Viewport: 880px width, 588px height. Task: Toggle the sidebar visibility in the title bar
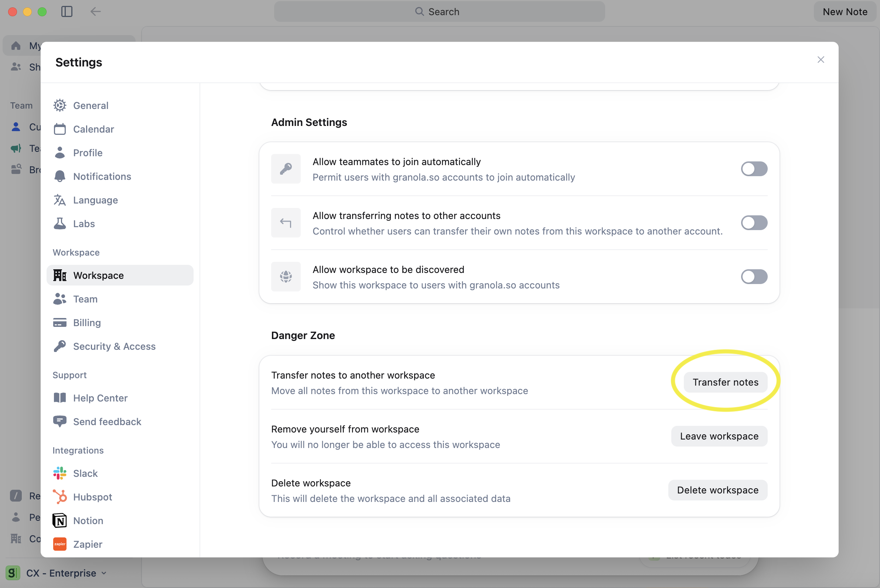67,11
